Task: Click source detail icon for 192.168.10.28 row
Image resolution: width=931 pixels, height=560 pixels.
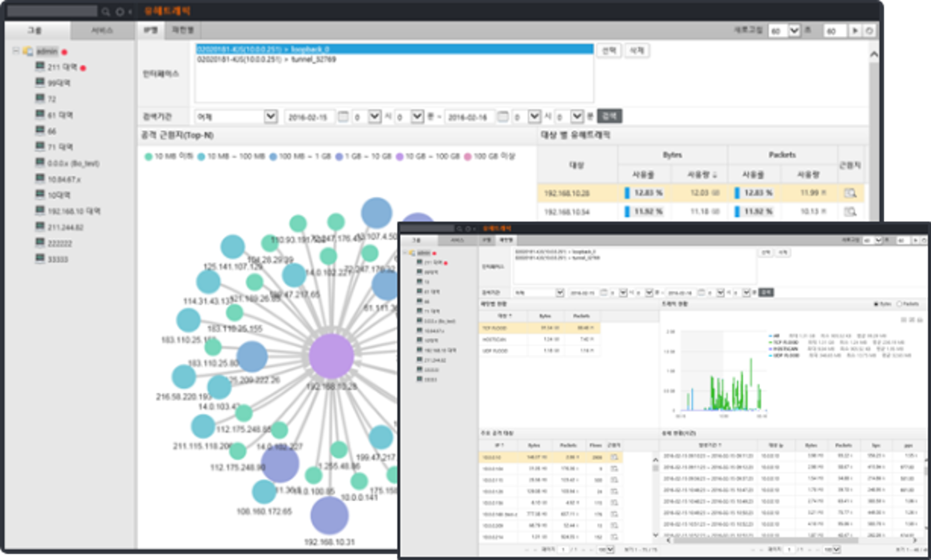Action: 850,193
